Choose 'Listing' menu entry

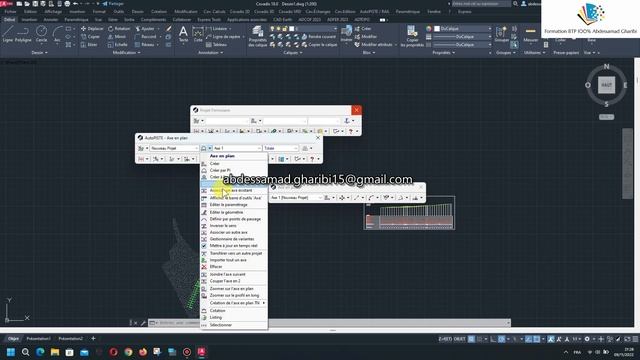click(x=233, y=317)
